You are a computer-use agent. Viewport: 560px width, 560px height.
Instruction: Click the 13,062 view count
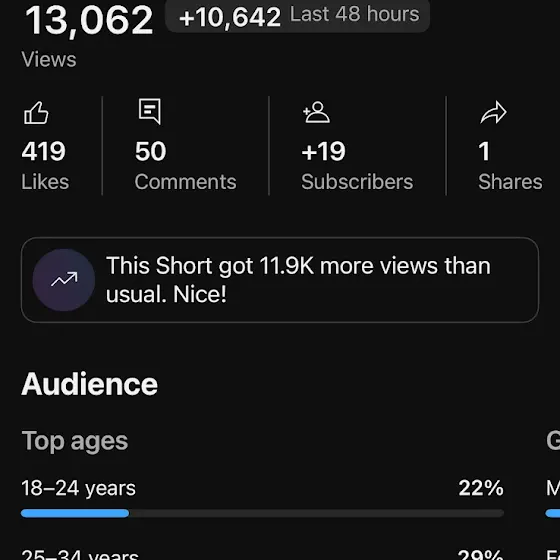(89, 20)
